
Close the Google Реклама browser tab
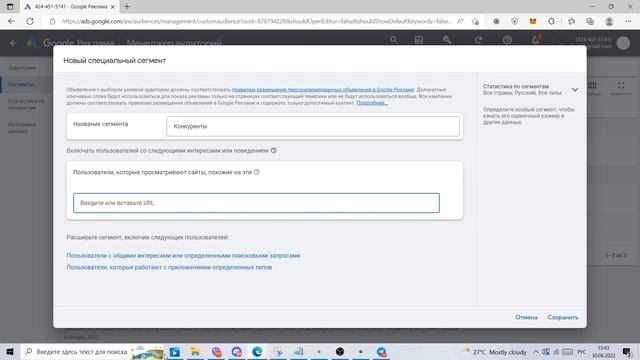coord(113,7)
